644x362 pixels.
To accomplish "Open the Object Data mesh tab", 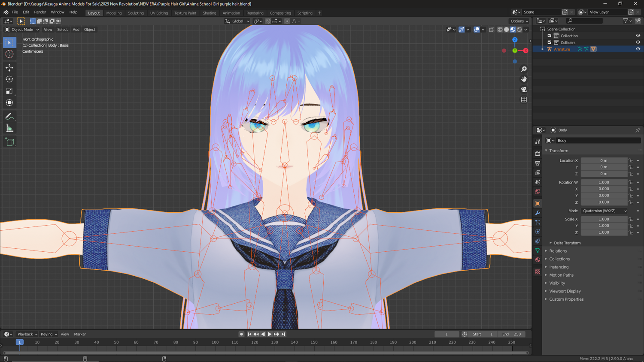I will tap(538, 250).
